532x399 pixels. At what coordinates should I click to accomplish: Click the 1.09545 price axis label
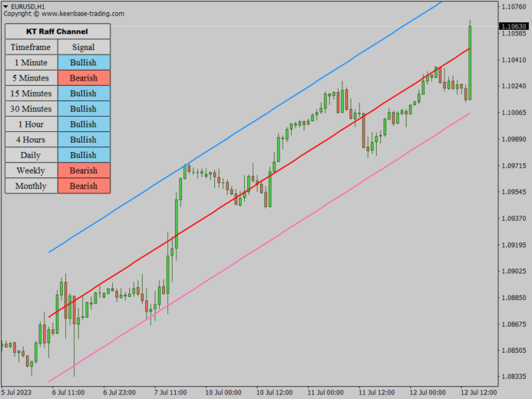pos(514,192)
